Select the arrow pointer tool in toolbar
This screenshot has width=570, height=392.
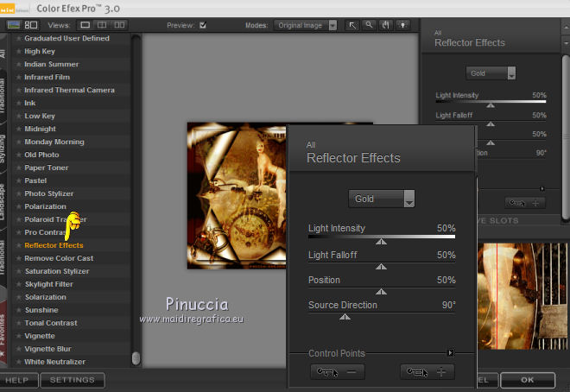tap(352, 26)
